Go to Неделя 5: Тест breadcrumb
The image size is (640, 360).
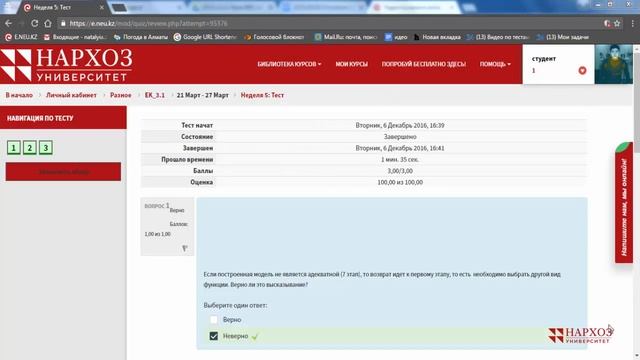(262, 95)
